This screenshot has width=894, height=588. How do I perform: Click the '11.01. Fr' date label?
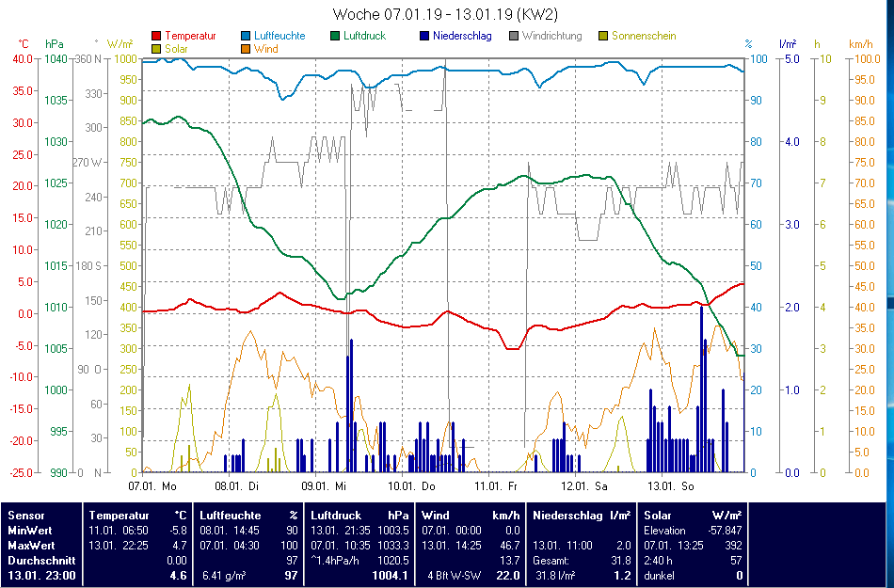(496, 486)
